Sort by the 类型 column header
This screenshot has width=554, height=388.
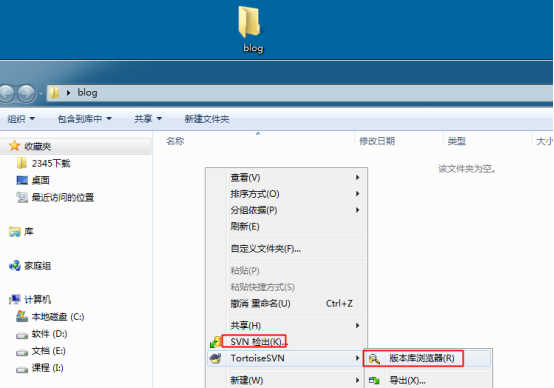click(x=456, y=141)
